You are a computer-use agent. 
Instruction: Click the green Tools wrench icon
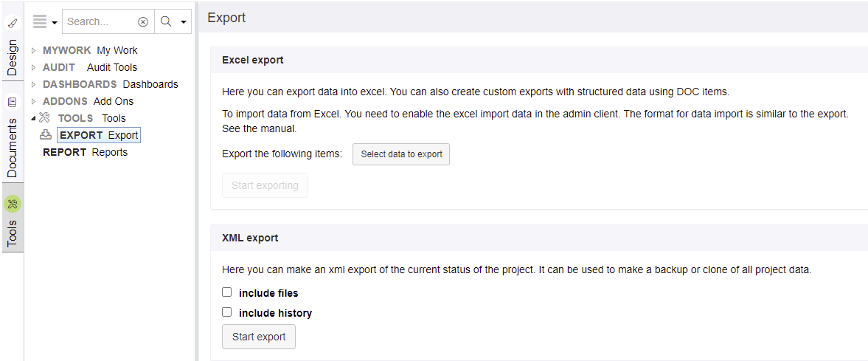(13, 204)
